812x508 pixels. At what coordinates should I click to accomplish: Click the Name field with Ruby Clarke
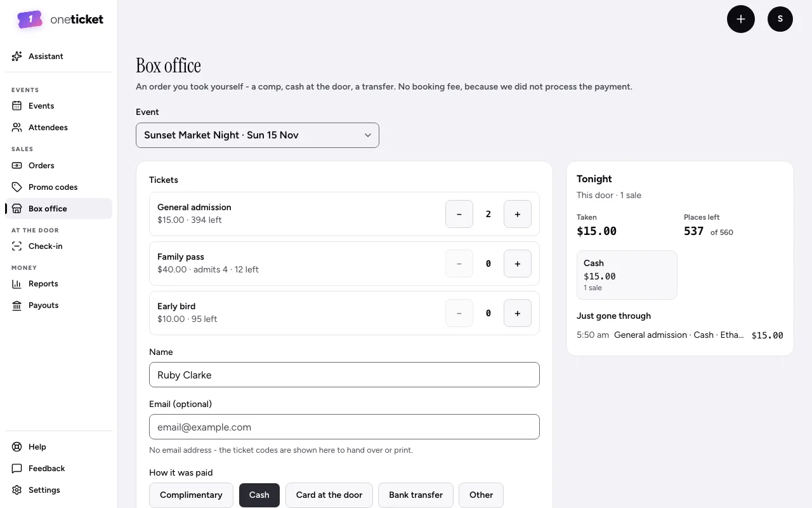pos(344,375)
